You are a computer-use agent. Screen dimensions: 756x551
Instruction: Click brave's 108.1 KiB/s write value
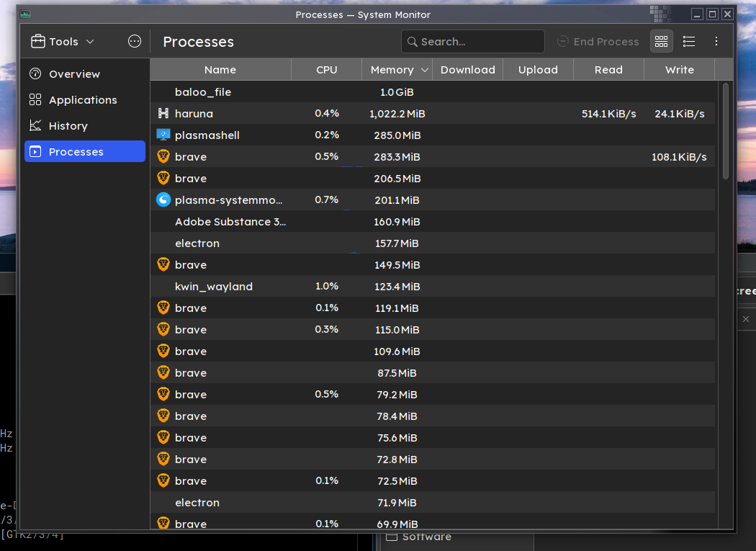point(679,157)
